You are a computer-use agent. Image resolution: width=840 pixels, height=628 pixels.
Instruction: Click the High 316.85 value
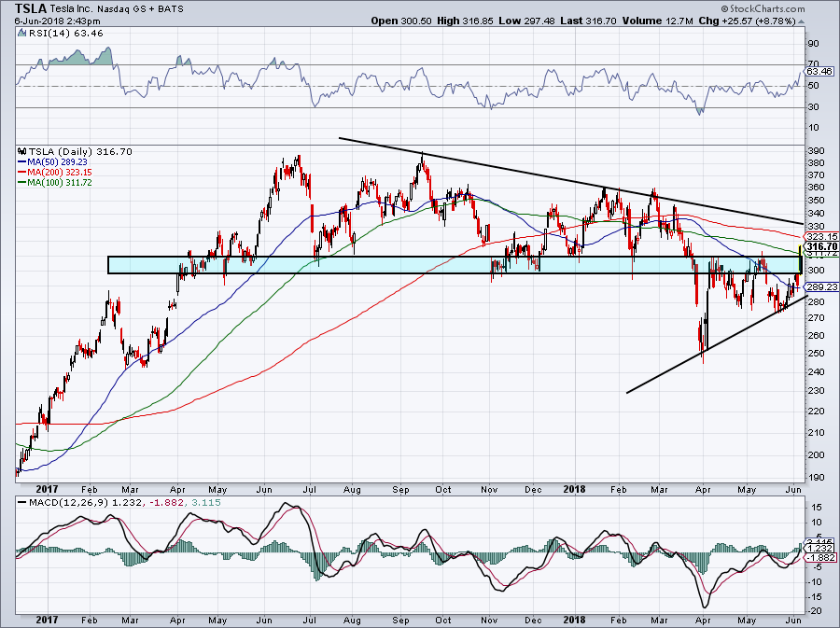(x=466, y=21)
